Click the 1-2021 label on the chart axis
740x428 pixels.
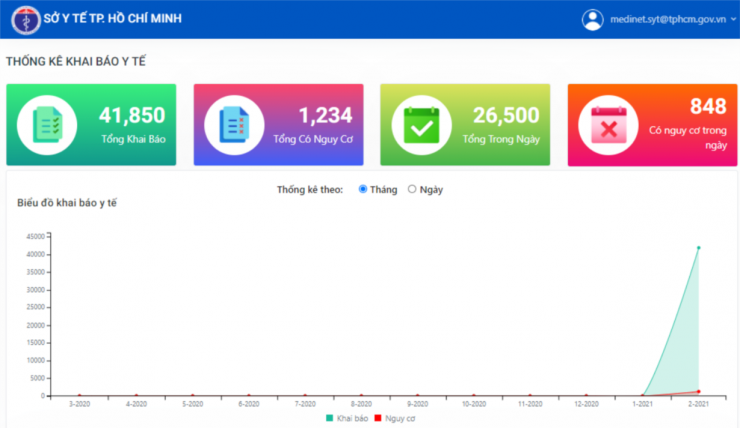tap(642, 404)
